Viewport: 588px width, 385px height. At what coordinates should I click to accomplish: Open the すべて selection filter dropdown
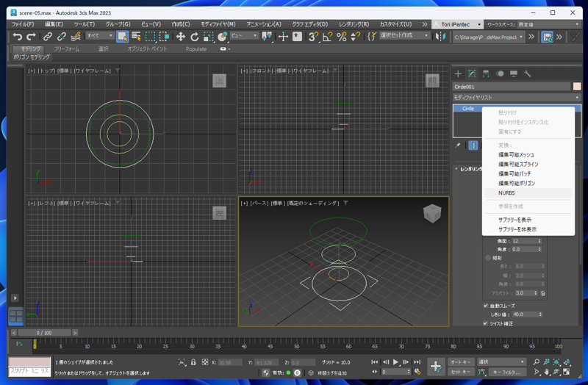[x=100, y=35]
